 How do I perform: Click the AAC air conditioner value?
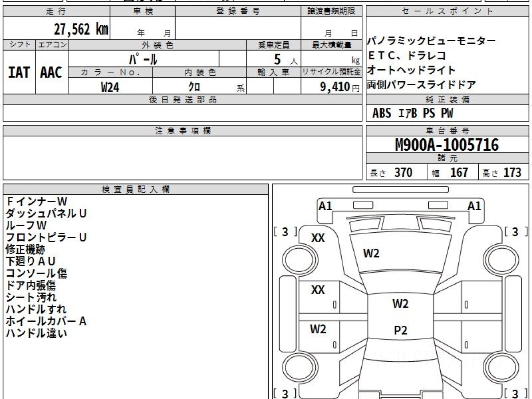tap(51, 73)
